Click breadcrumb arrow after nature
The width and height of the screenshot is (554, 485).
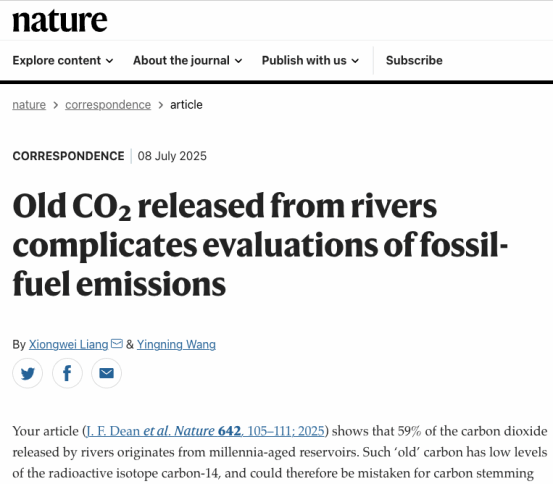pyautogui.click(x=55, y=105)
